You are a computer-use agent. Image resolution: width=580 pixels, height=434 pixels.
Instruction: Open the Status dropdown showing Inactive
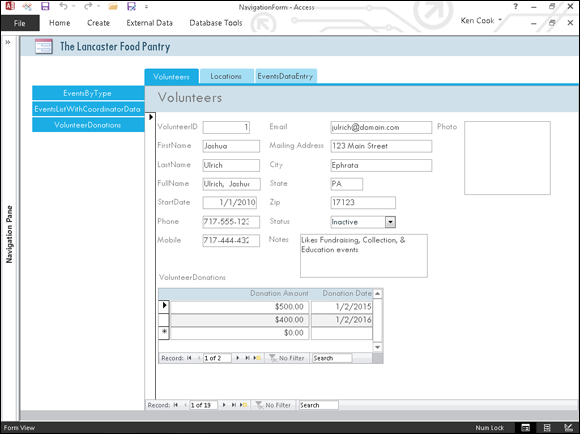390,222
